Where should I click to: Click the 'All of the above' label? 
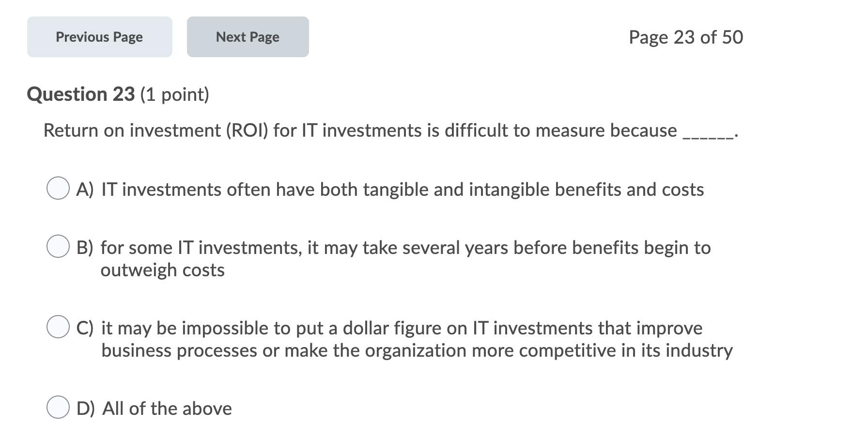(x=167, y=409)
